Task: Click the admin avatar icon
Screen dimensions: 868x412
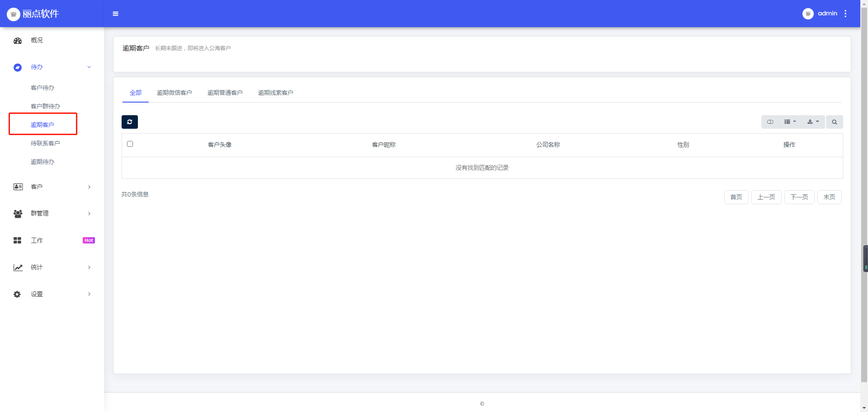Action: tap(808, 14)
